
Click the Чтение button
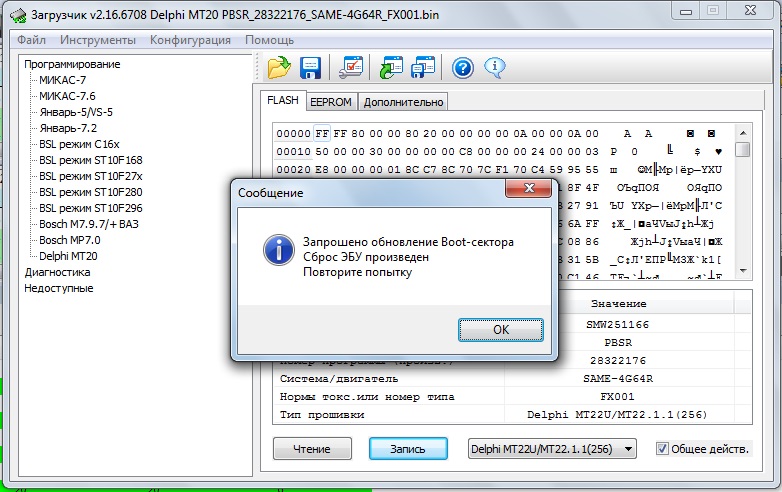pos(312,449)
